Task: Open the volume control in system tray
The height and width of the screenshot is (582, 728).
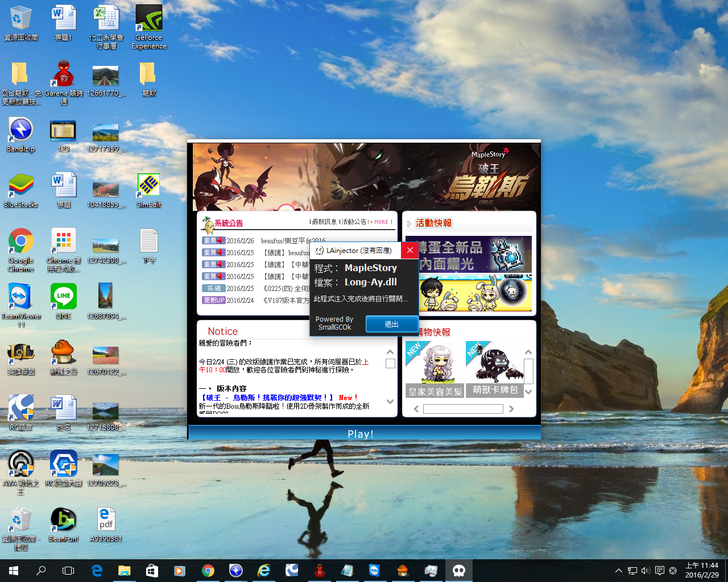Action: 646,571
